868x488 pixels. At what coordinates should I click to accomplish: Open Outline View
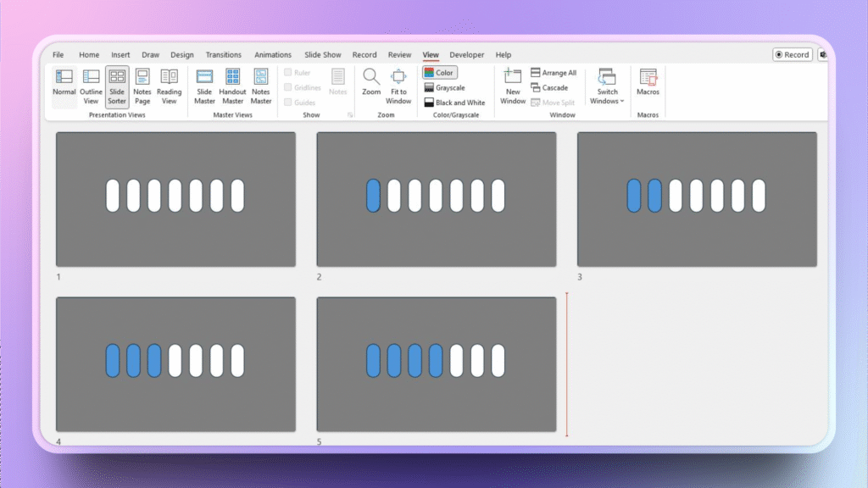(x=91, y=86)
